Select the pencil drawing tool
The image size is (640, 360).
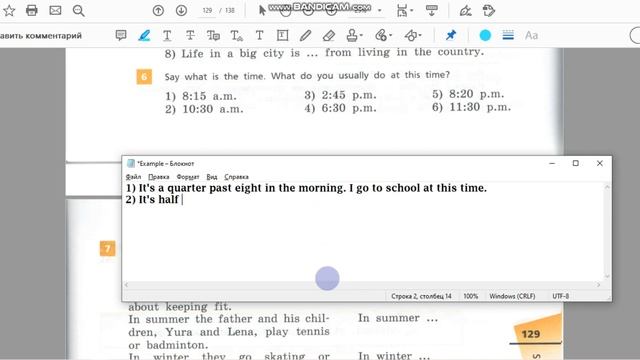[x=305, y=36]
